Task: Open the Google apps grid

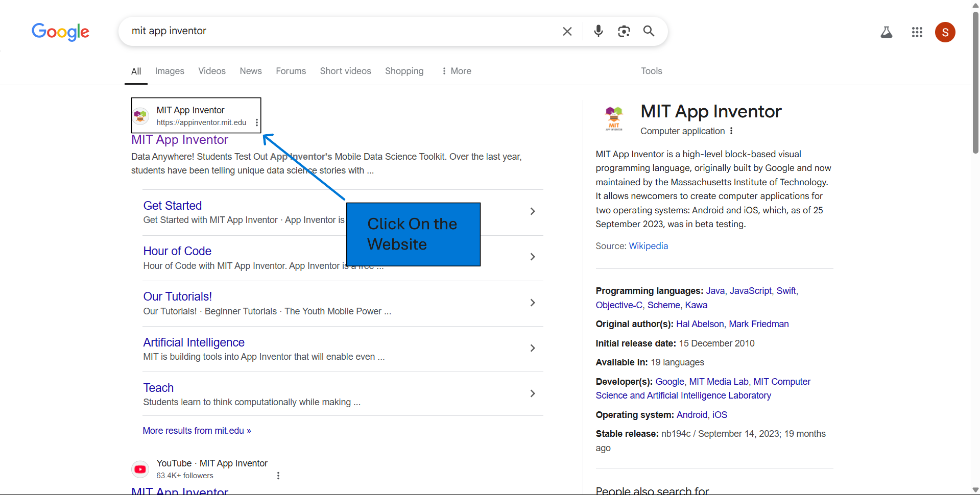Action: (917, 32)
